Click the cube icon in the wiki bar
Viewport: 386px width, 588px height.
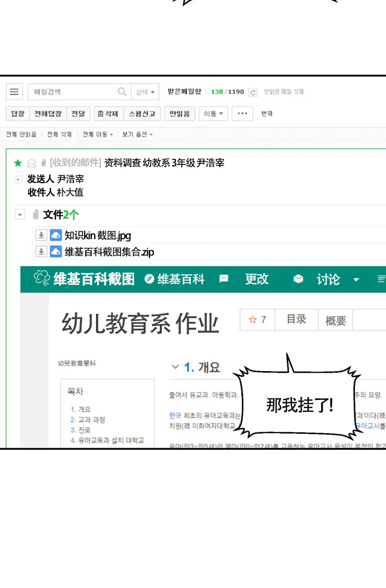tap(299, 278)
